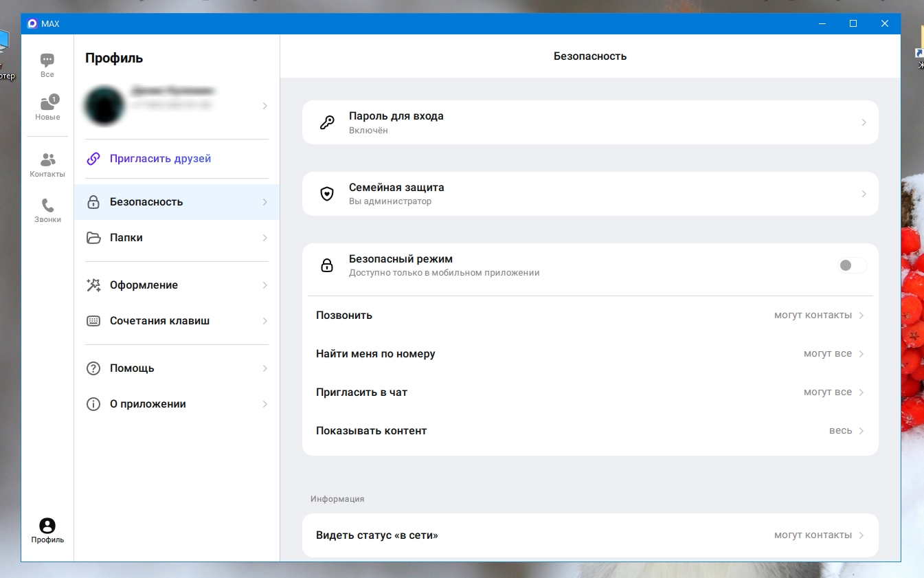Open the chevron on Пароль для входа
Screen dimensions: 924x578
864,122
